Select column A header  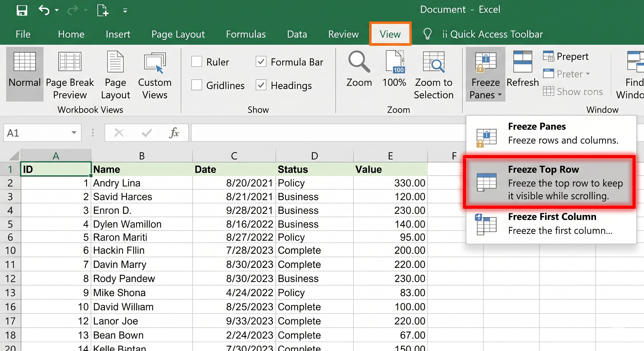coord(56,156)
